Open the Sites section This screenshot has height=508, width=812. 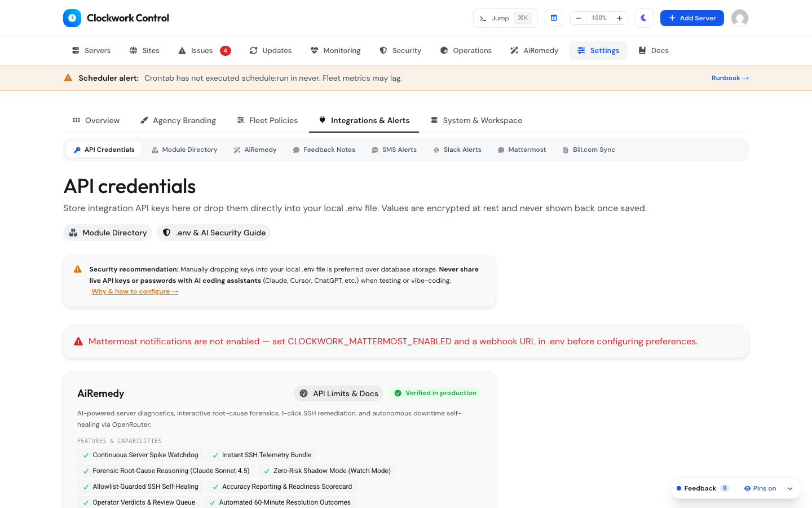(x=144, y=51)
